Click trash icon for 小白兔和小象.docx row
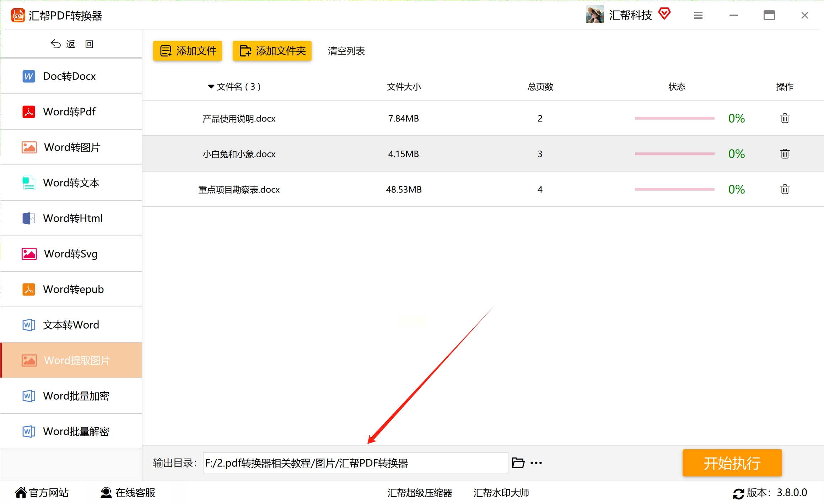The width and height of the screenshot is (824, 504). click(x=785, y=154)
